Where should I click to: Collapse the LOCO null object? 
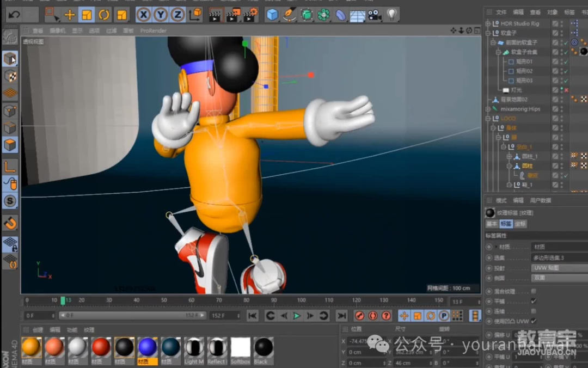coord(488,119)
